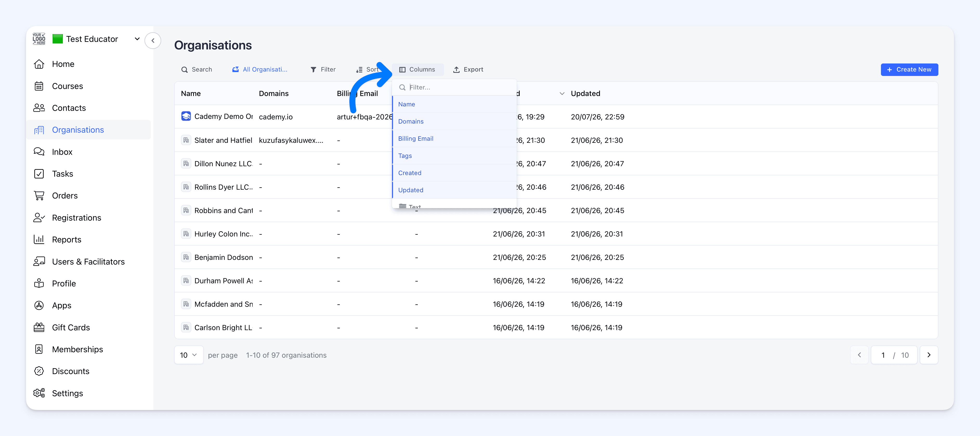
Task: Click the Export toolbar button
Action: click(468, 70)
